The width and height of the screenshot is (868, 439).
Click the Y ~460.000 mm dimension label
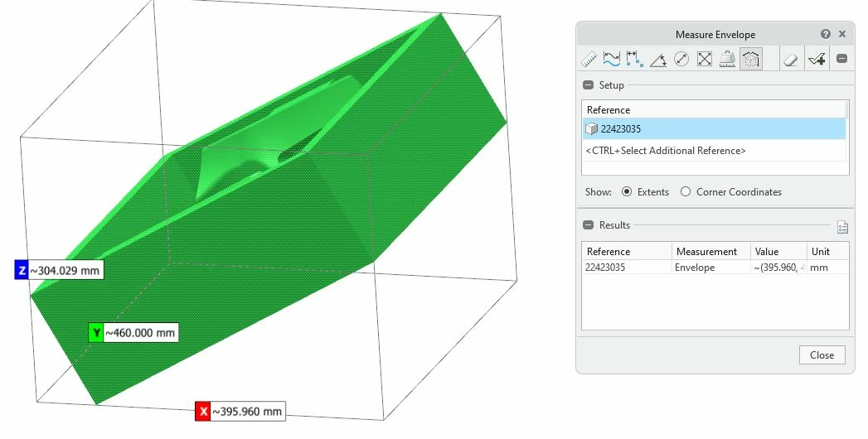pos(133,332)
